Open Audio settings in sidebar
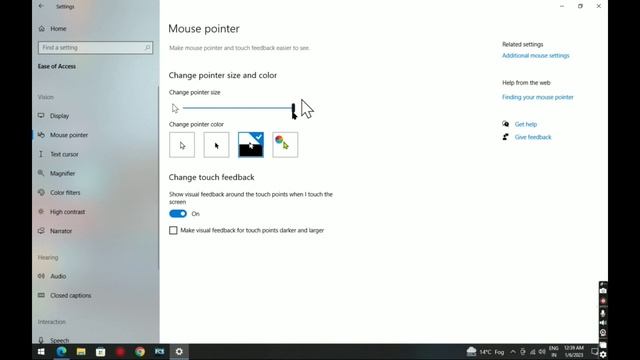 (x=58, y=276)
